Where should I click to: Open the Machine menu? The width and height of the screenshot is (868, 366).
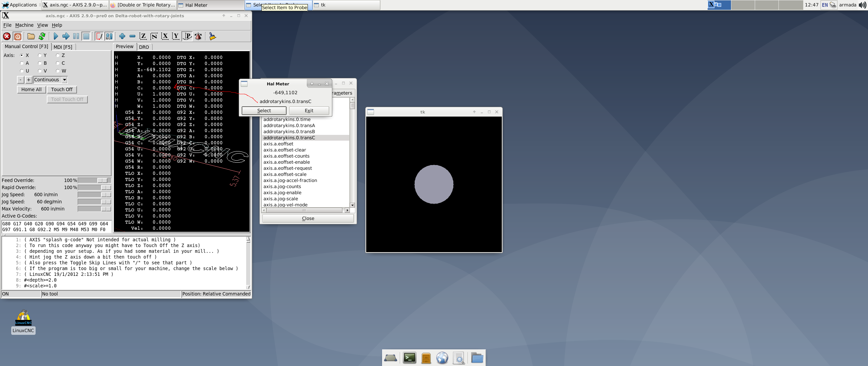(x=24, y=25)
